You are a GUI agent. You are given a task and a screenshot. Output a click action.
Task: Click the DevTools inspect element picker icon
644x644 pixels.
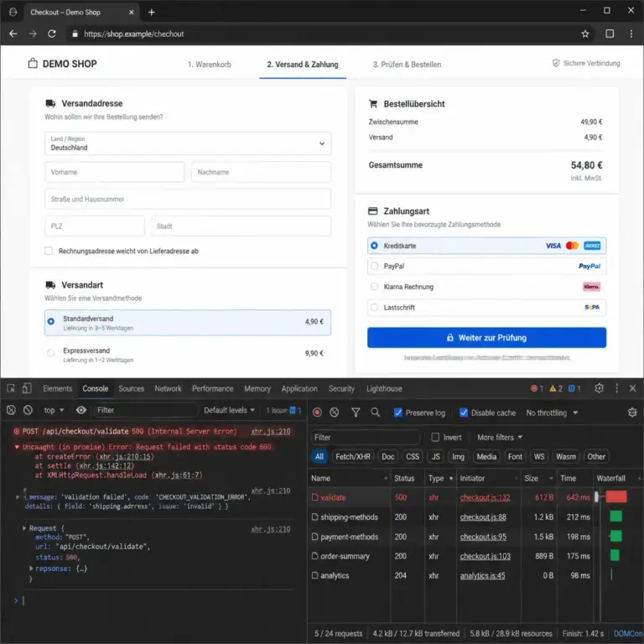(11, 388)
